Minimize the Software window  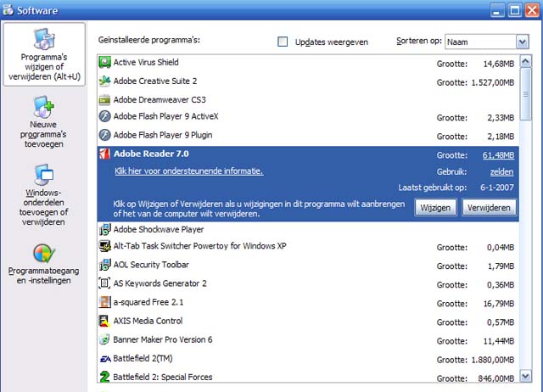[497, 10]
